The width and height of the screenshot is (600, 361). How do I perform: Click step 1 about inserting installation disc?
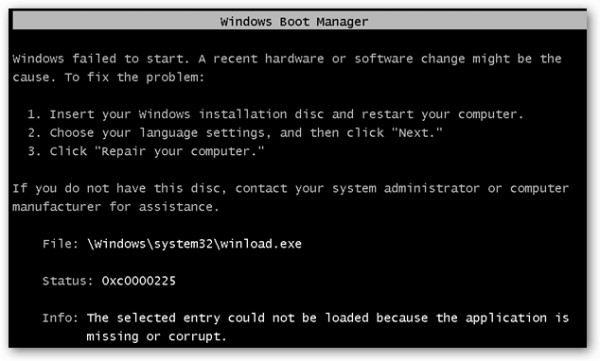[275, 114]
